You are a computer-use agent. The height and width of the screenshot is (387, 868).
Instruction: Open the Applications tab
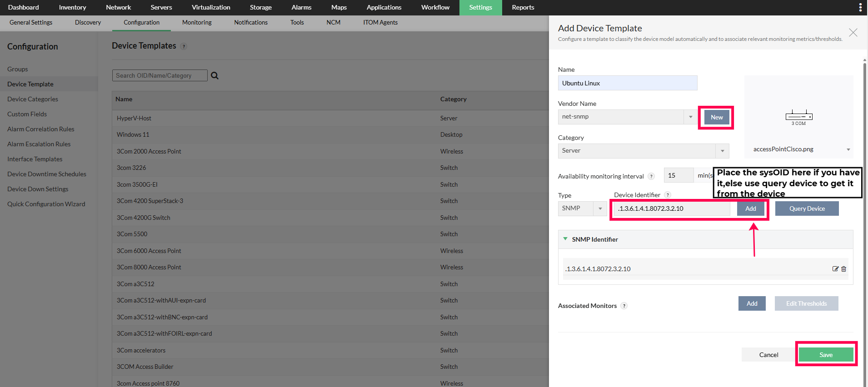tap(384, 7)
